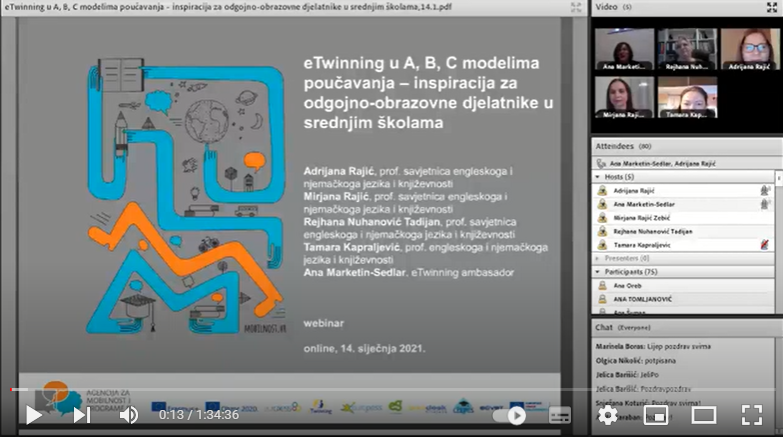Open Mirjana Rajić webcam thumbnail

point(624,97)
